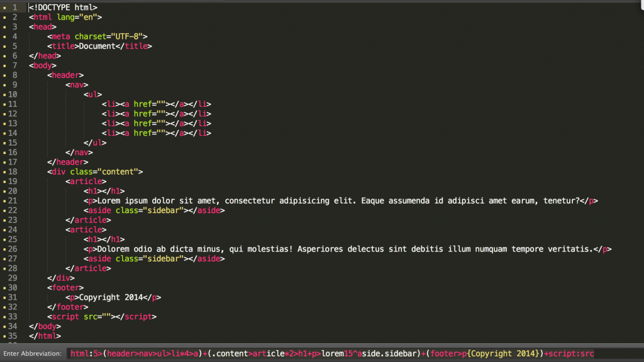
Task: Click the closing nav tag on line 16
Action: pyautogui.click(x=79, y=152)
